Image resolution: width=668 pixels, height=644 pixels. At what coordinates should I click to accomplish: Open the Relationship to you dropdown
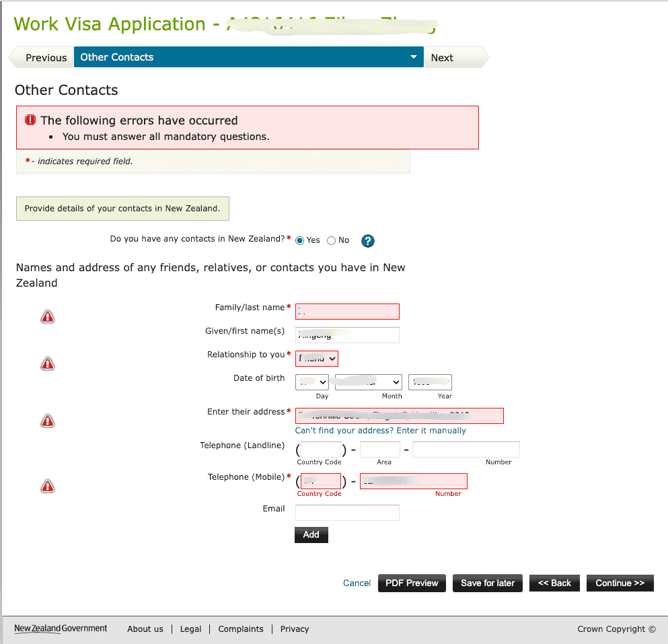317,359
